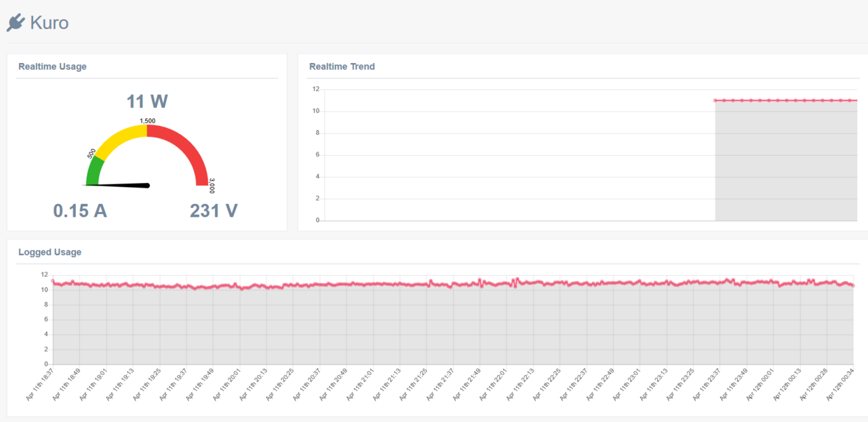Select the 231 V voltage reading

[214, 211]
